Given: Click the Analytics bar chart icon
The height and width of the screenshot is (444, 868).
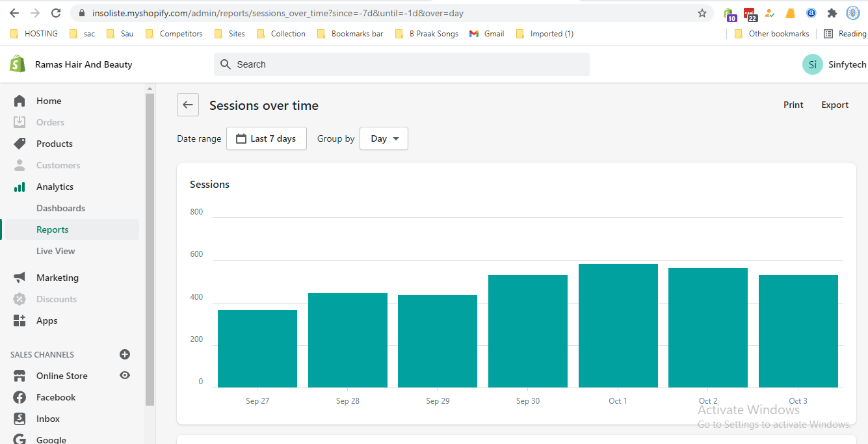Looking at the screenshot, I should pyautogui.click(x=20, y=187).
